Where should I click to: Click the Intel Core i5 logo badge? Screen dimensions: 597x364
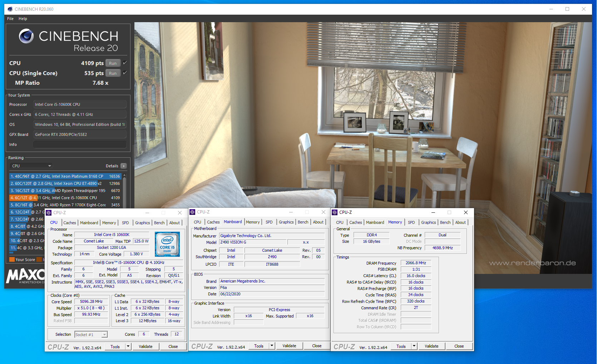pyautogui.click(x=167, y=244)
